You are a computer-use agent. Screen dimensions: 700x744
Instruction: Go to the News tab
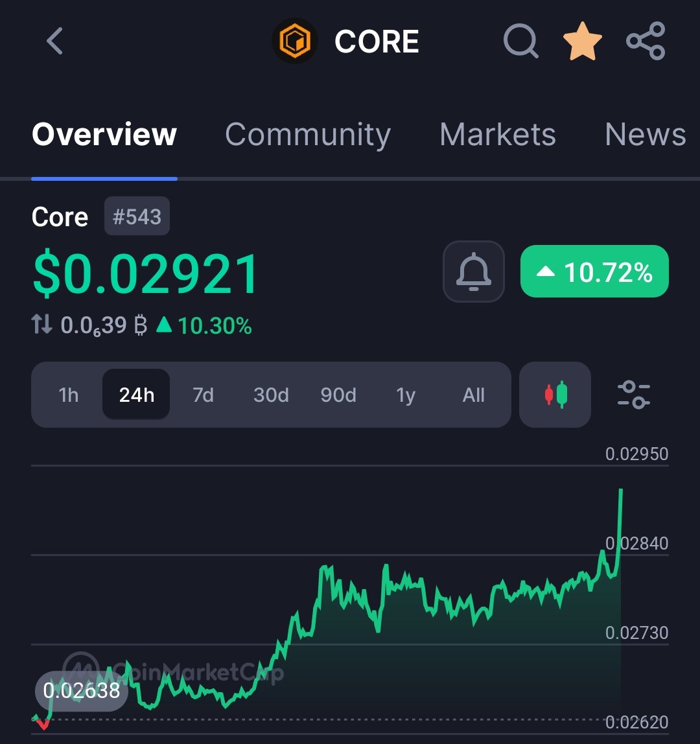coord(645,135)
